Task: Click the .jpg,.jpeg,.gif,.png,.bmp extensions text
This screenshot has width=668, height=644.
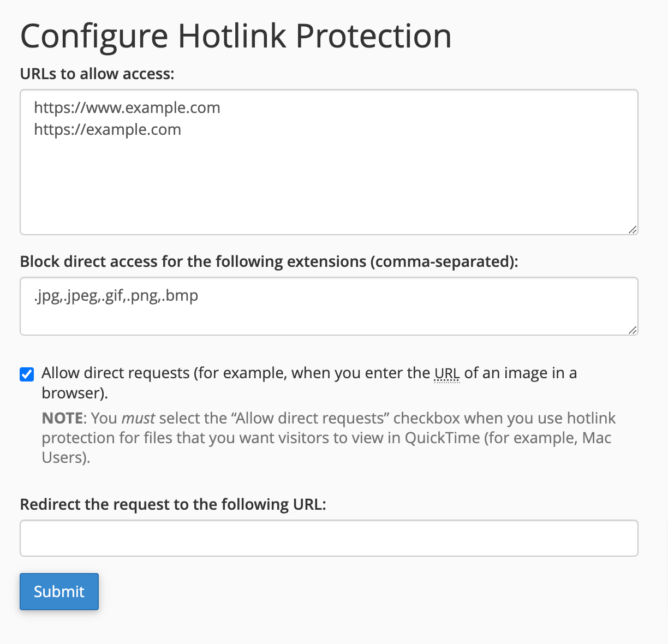Action: (x=116, y=295)
